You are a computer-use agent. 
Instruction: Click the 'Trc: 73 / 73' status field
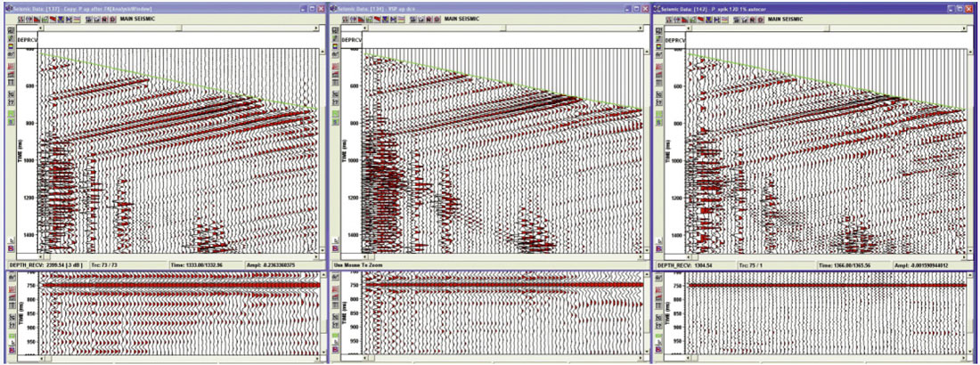[128, 265]
